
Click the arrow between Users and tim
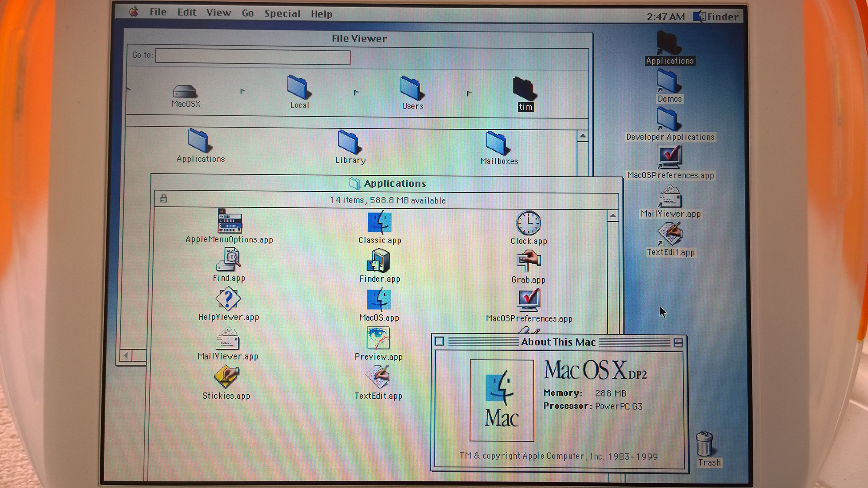click(x=469, y=93)
